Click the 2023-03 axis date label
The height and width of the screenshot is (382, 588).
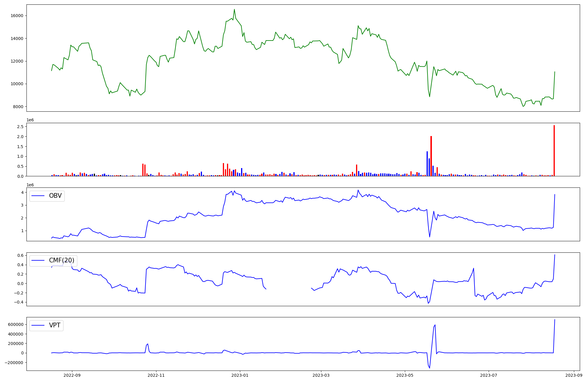321,375
